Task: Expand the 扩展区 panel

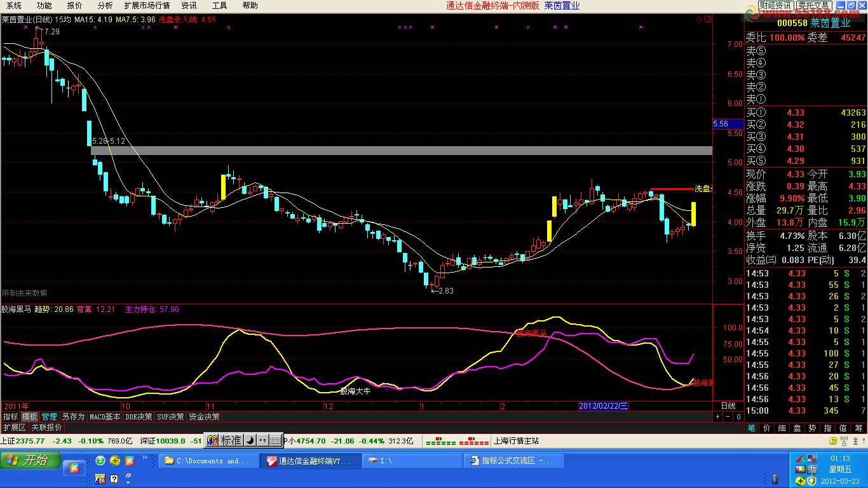Action: [14, 428]
